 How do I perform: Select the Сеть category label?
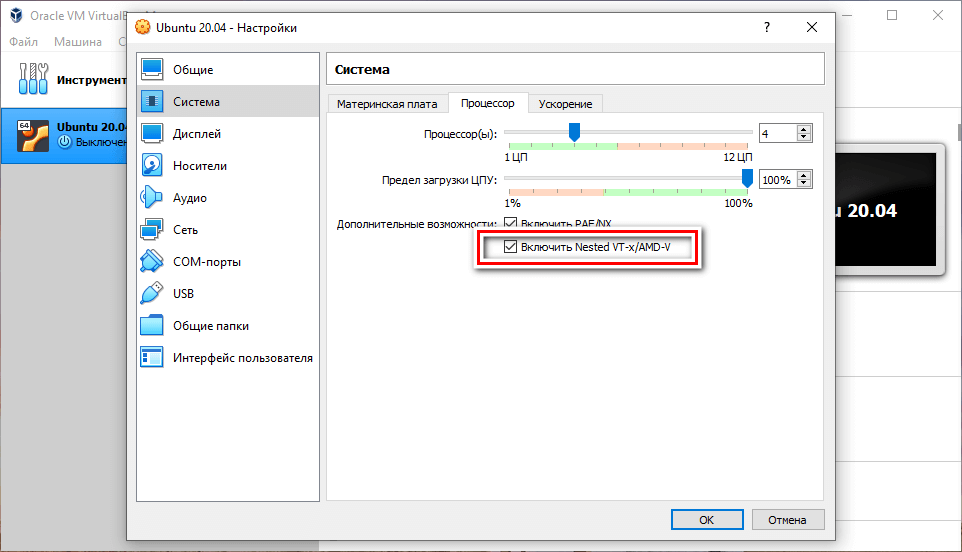point(185,230)
